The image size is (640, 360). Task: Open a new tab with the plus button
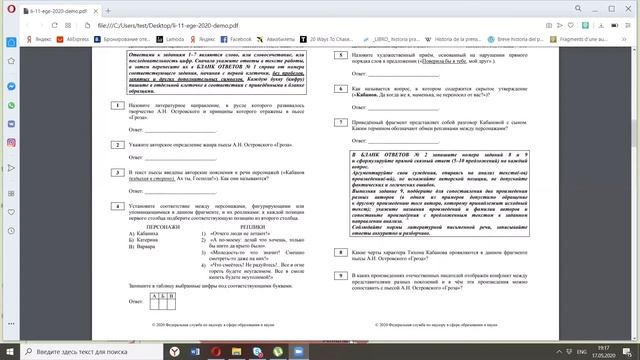[108, 11]
